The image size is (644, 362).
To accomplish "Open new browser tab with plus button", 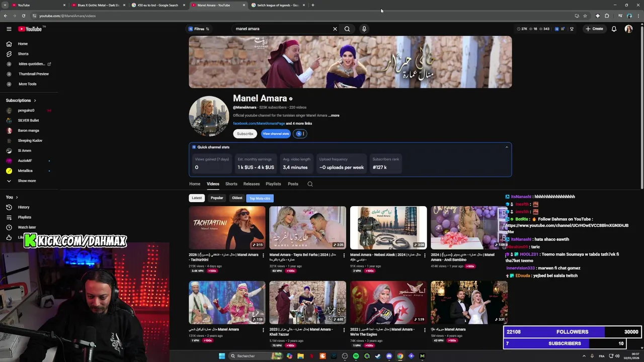I will [313, 5].
